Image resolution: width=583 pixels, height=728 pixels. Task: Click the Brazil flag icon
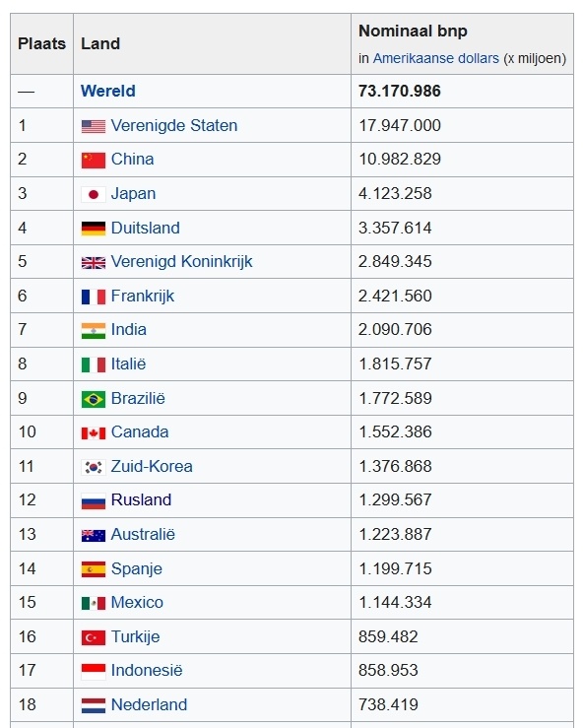[x=94, y=399]
